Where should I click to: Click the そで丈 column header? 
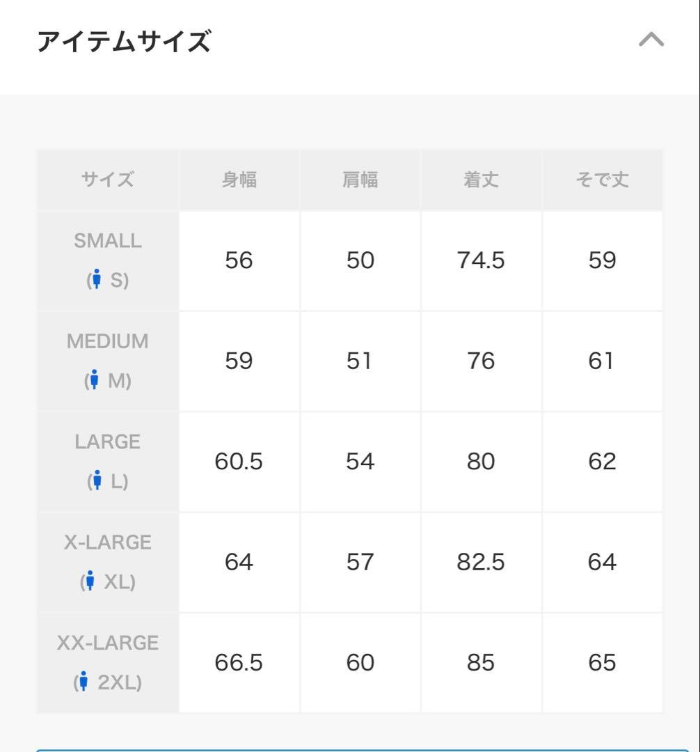click(x=603, y=180)
